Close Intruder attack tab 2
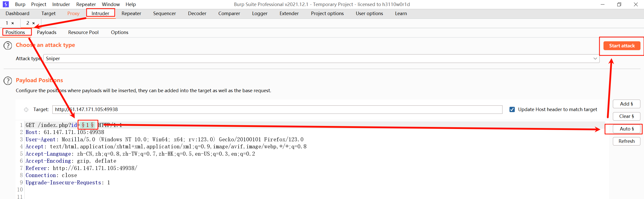 (x=33, y=23)
